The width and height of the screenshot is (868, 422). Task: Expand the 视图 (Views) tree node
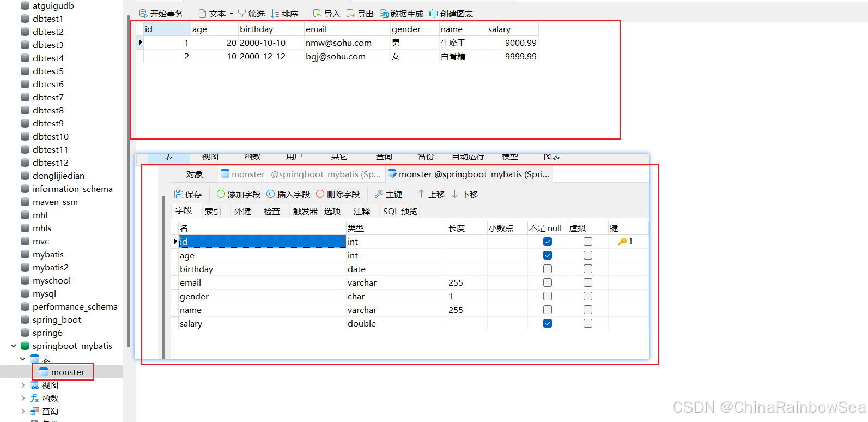pos(23,385)
